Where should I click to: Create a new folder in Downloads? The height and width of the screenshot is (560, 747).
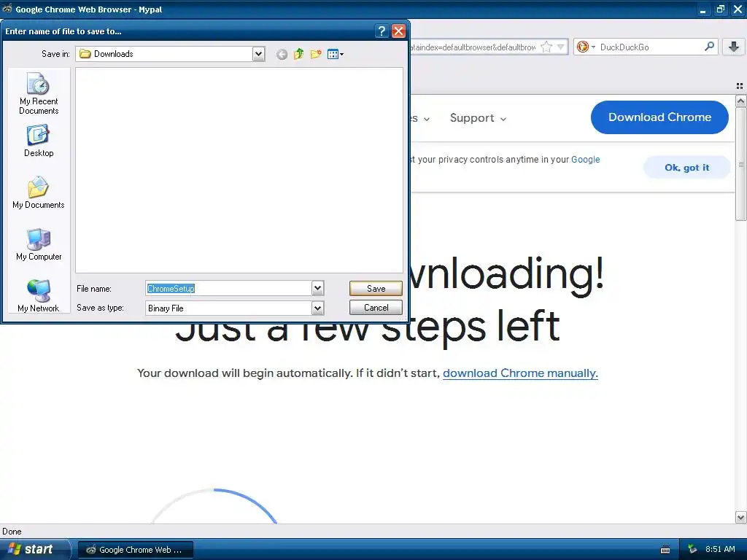[316, 54]
